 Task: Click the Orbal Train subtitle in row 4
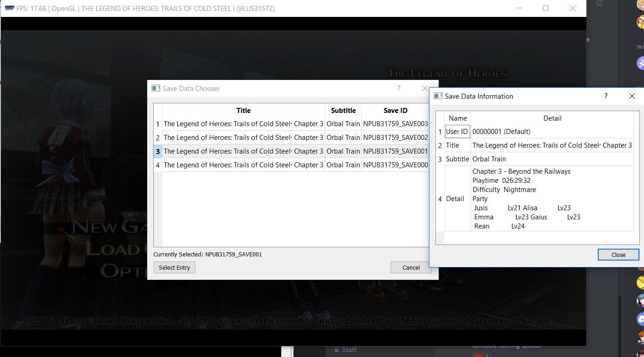pos(343,165)
